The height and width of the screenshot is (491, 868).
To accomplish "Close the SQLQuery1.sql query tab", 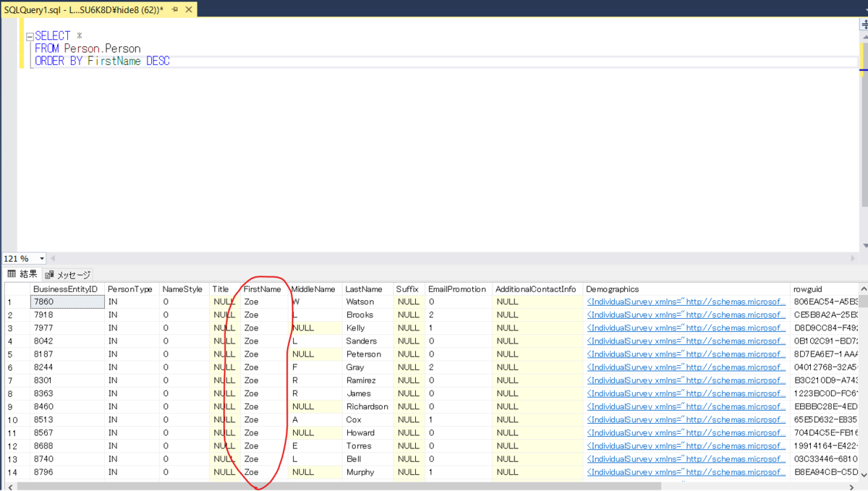I will (x=188, y=9).
